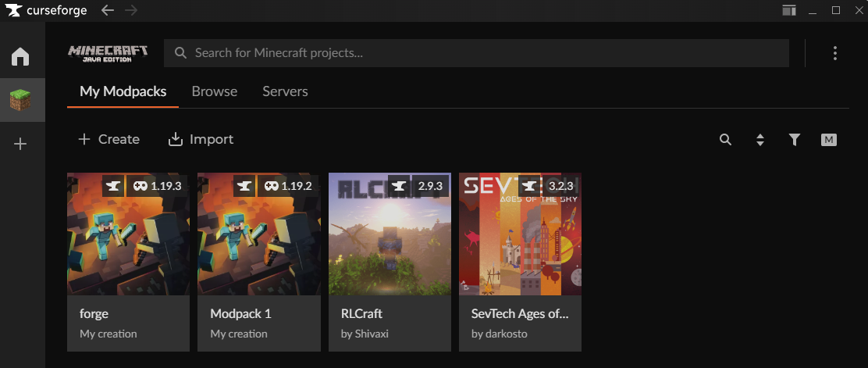Open the modpack filter funnel
The height and width of the screenshot is (368, 868).
(x=795, y=140)
